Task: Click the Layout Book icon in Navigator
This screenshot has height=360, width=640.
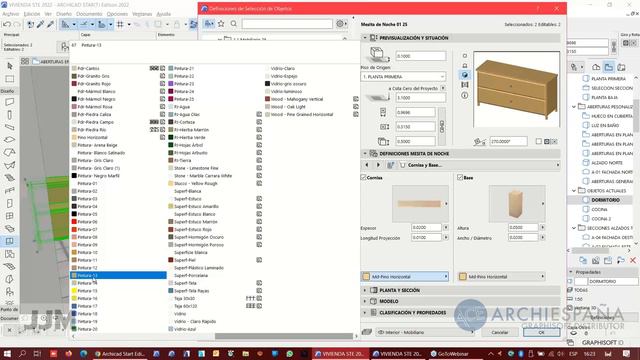Action: click(621, 67)
